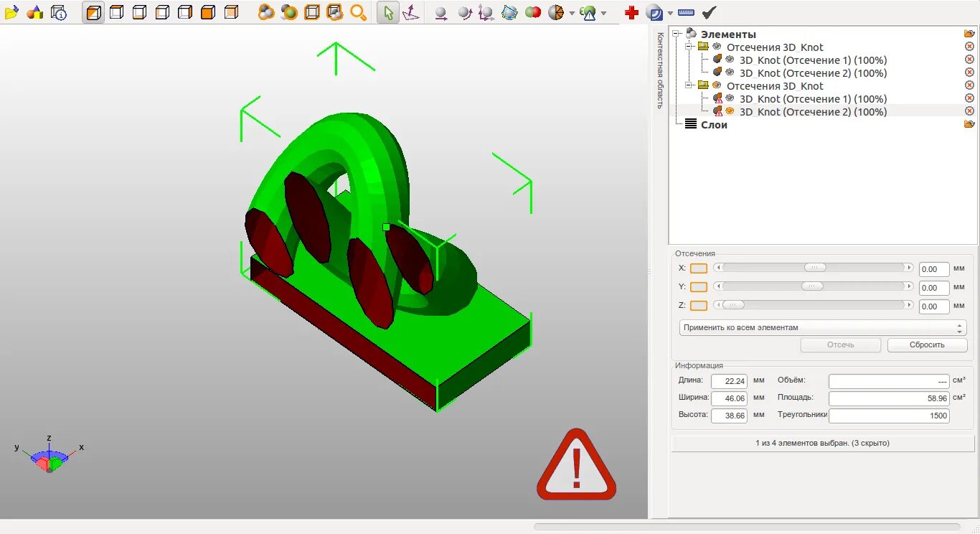Toggle eye on upper Отсечения 3D_Knot group
The image size is (980, 534).
pyautogui.click(x=717, y=47)
